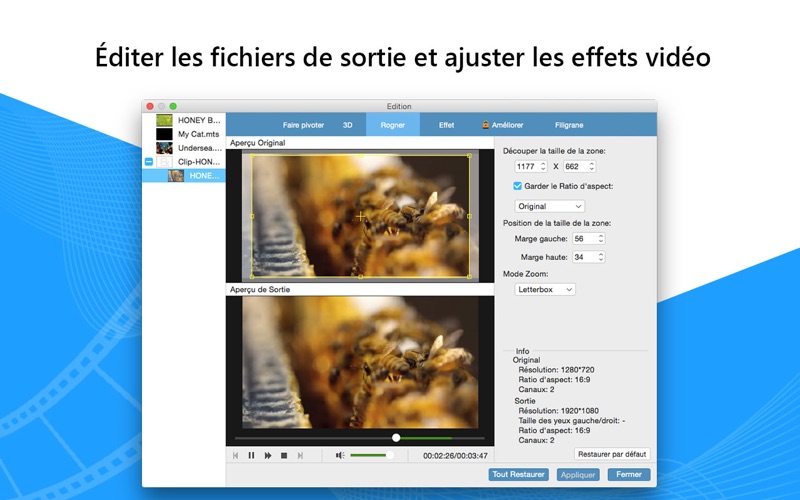Click the top-left crop corner handle
The image size is (800, 500).
[x=252, y=156]
